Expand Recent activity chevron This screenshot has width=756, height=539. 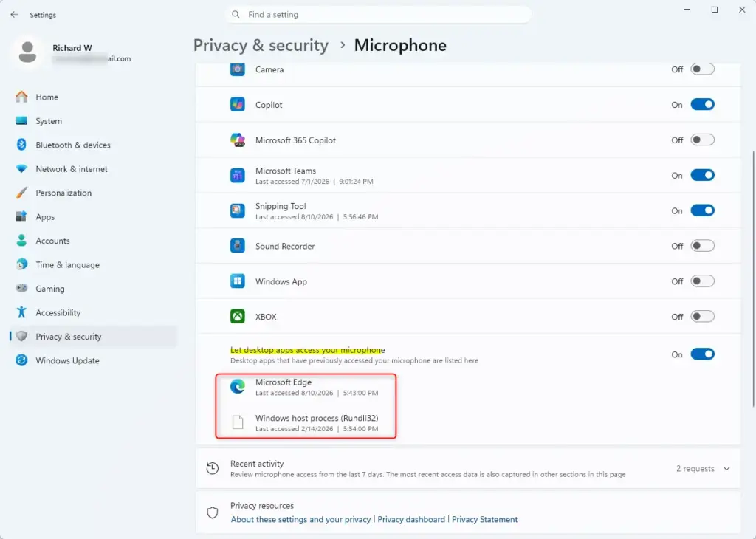[726, 469]
